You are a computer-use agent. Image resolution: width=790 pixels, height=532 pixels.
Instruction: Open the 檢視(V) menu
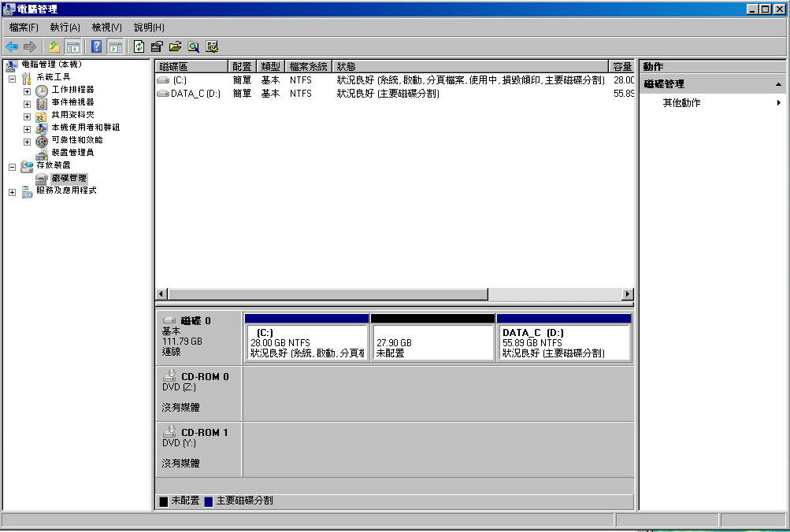point(106,28)
